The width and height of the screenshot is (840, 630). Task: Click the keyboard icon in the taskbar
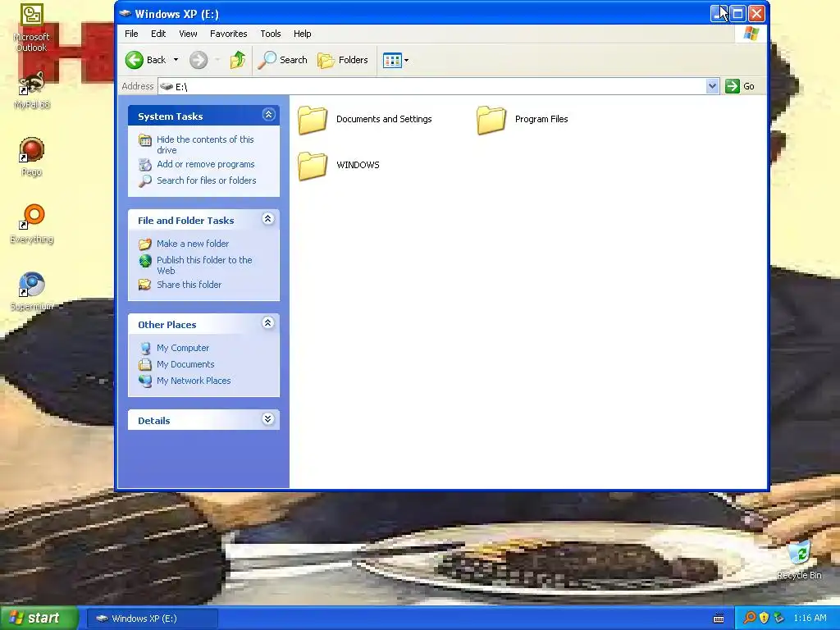[x=719, y=619]
